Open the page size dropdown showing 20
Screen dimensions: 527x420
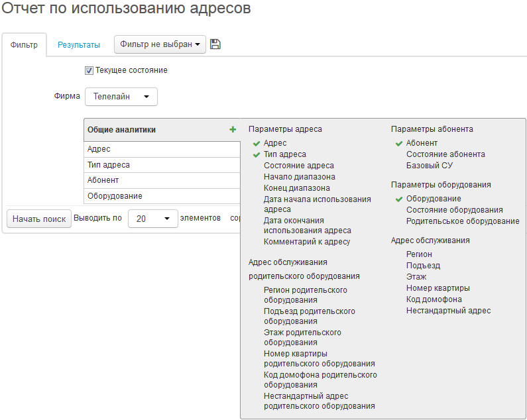point(152,218)
